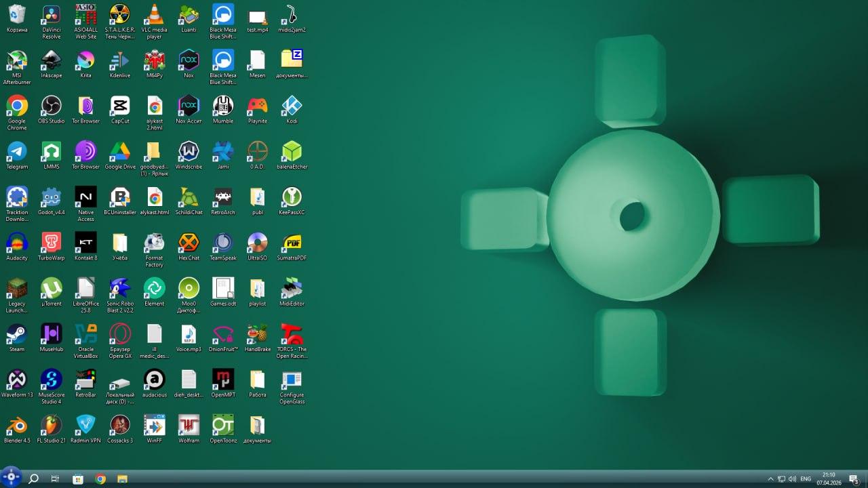
Task: Click the Krita desktop shortcut
Action: 85,64
